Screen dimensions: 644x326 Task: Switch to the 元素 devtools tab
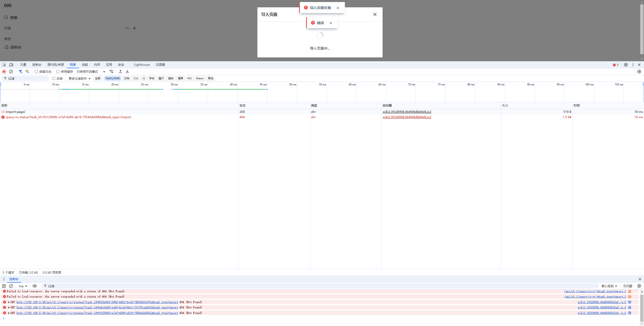pyautogui.click(x=23, y=65)
